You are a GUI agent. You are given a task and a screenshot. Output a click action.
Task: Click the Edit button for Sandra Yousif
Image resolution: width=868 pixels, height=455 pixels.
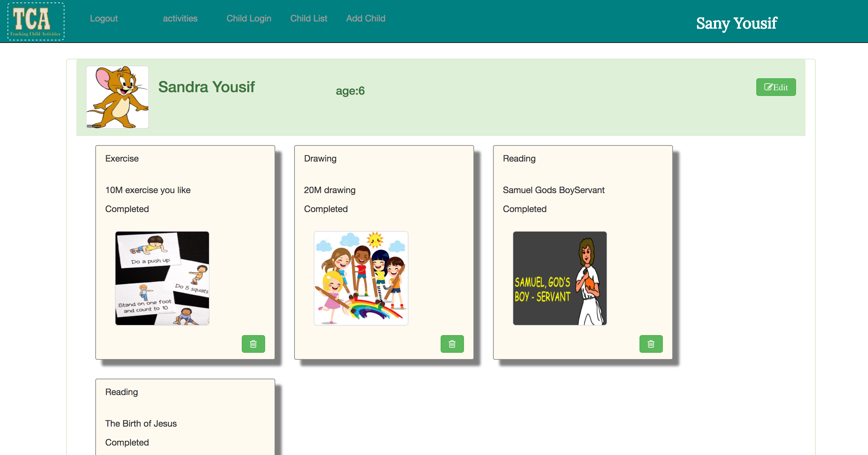click(x=776, y=87)
